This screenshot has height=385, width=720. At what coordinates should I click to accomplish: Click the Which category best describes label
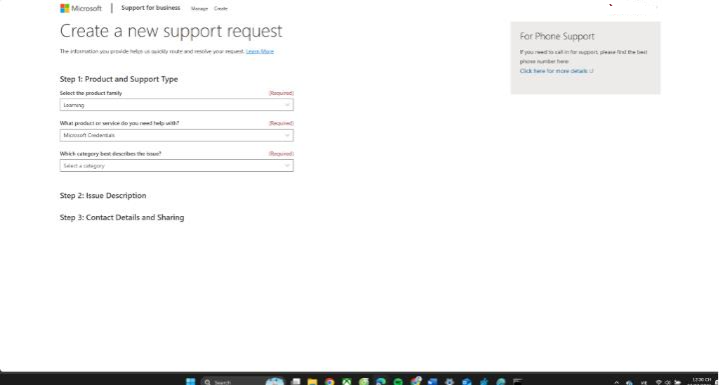coord(110,153)
